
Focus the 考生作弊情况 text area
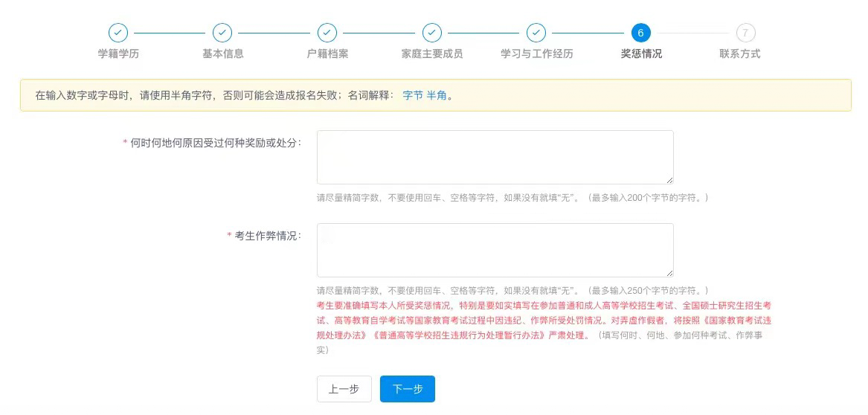[x=495, y=250]
